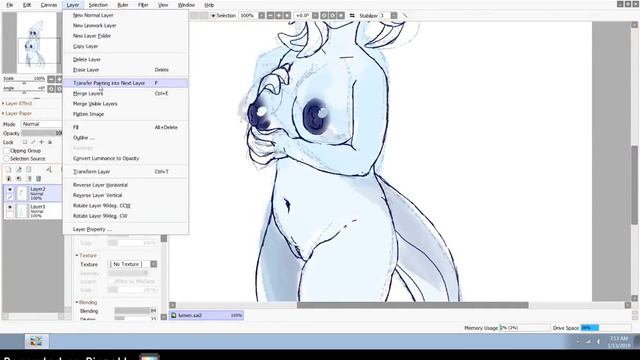Click the lumen.sai2 file icon in document bar
Screen dimensions: 640x360
click(174, 315)
